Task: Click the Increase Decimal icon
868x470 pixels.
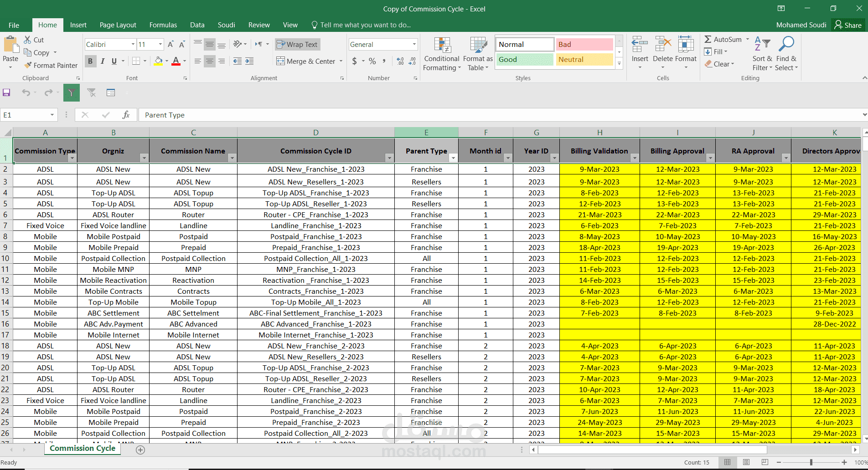Action: point(400,61)
